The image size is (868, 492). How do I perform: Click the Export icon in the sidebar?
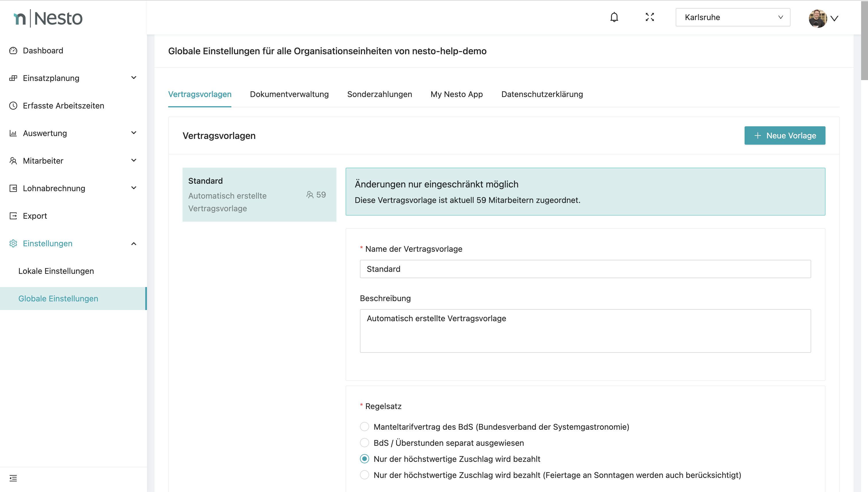click(x=13, y=216)
